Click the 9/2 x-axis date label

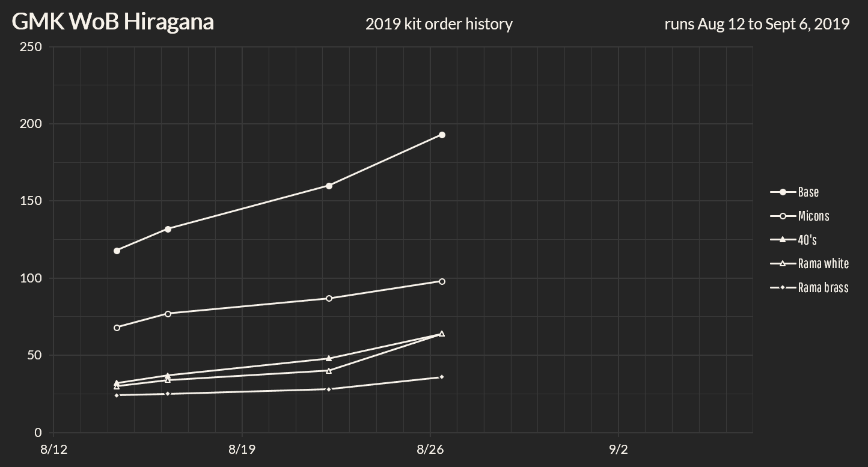[x=618, y=450]
